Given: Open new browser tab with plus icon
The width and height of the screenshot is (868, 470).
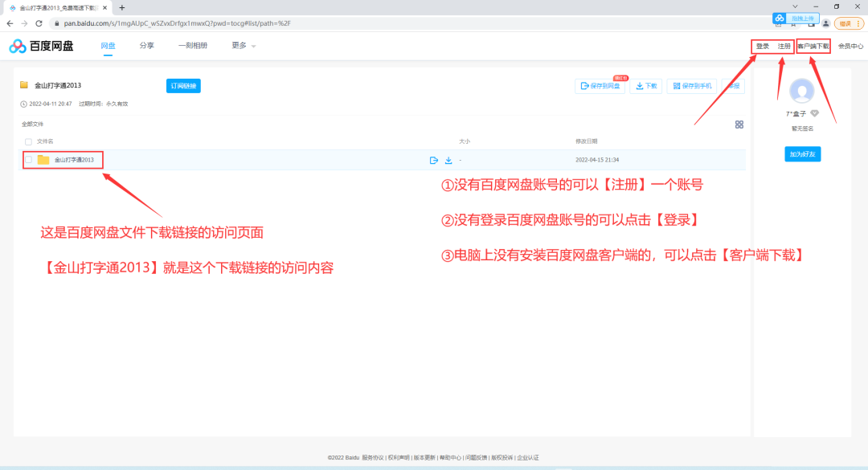Looking at the screenshot, I should (x=122, y=7).
